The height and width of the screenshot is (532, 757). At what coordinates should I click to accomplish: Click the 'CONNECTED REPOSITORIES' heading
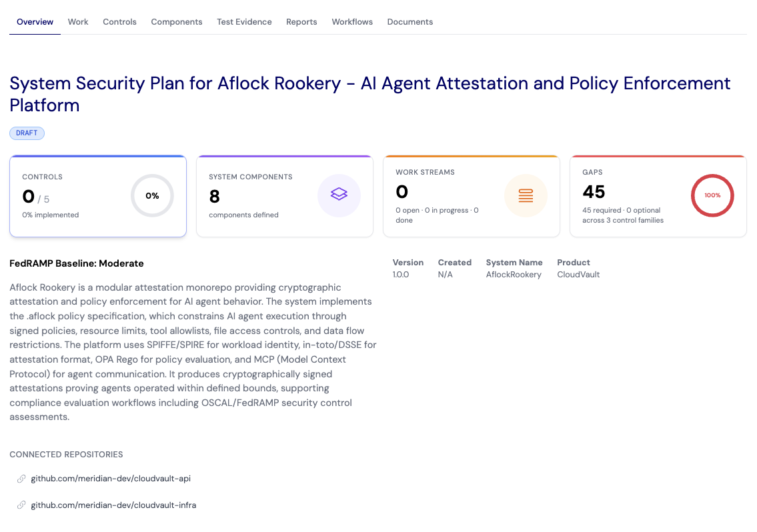(x=66, y=454)
